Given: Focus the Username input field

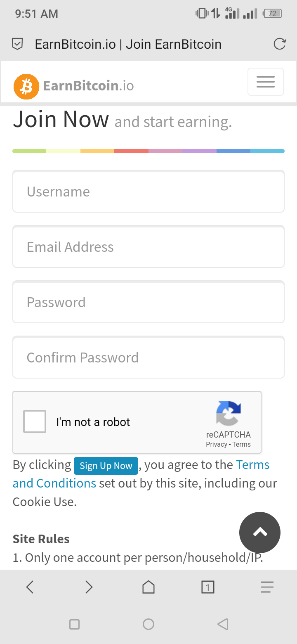Looking at the screenshot, I should coord(148,192).
